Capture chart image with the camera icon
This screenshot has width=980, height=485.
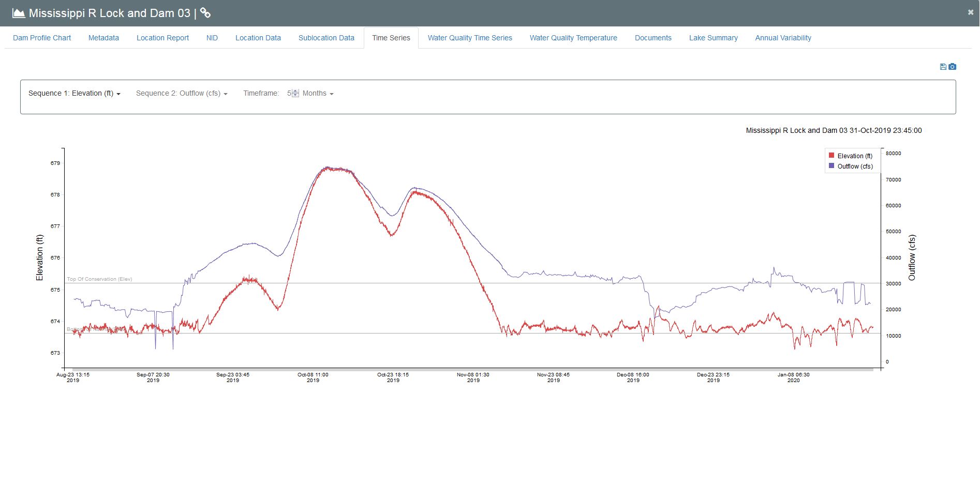(953, 67)
